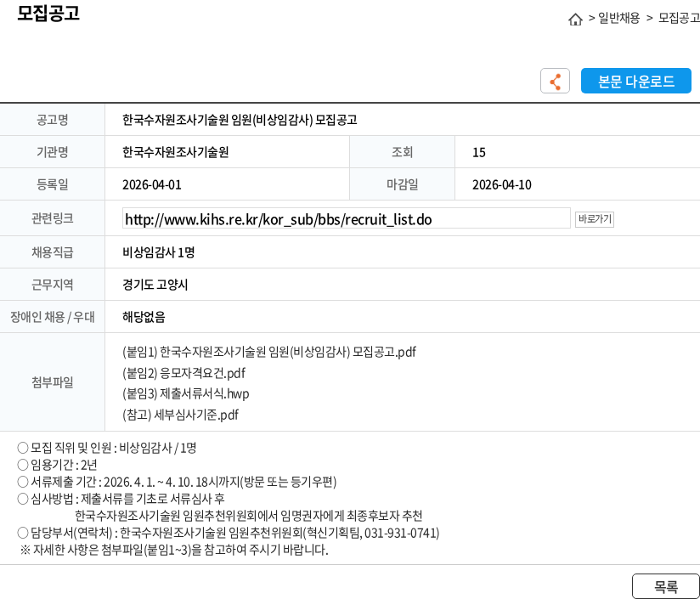Select the 모집공고 page heading
This screenshot has height=599, width=700.
pos(48,14)
